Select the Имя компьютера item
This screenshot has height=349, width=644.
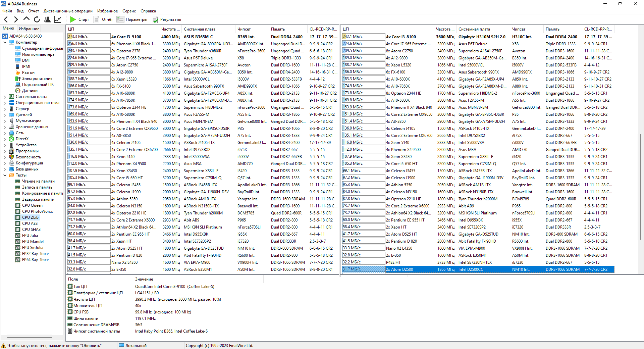coord(35,54)
